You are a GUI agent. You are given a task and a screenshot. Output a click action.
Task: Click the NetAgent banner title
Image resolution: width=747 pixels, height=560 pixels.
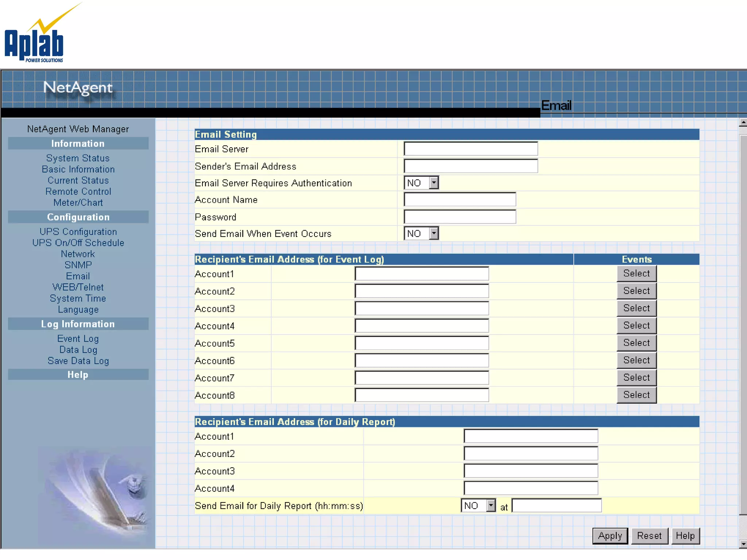(x=78, y=87)
